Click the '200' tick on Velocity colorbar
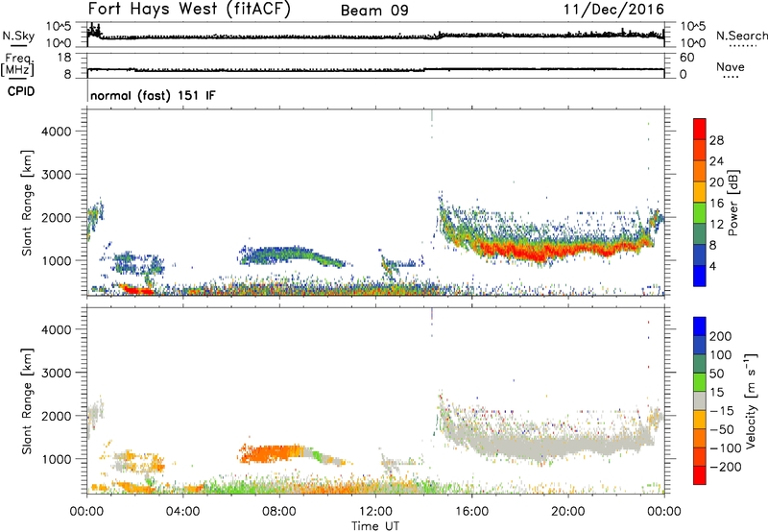 coord(721,336)
